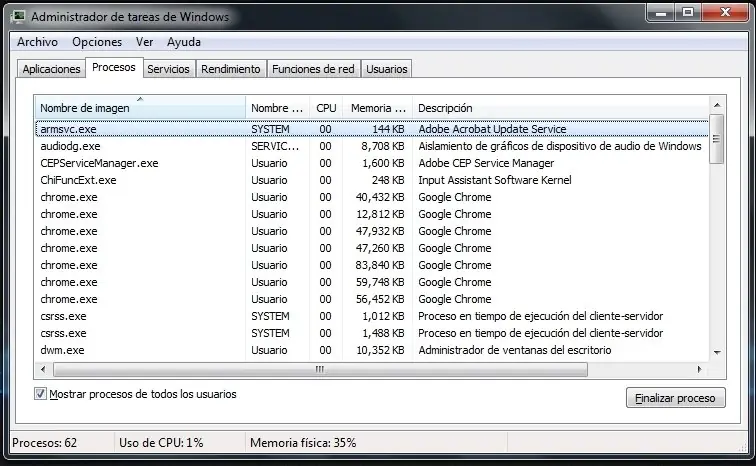Switch to the Servicios tab
This screenshot has width=756, height=466.
(x=168, y=69)
